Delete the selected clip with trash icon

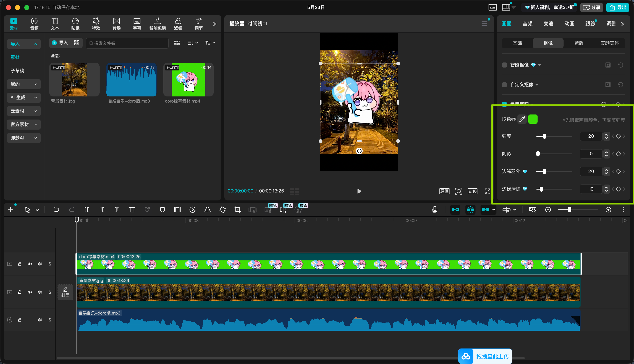(x=132, y=210)
